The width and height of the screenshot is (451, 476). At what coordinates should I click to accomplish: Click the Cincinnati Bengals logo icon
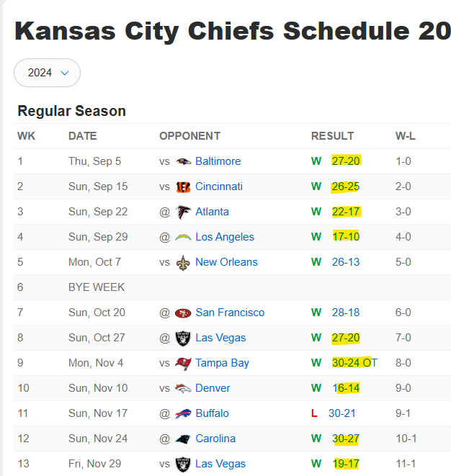[x=183, y=187]
